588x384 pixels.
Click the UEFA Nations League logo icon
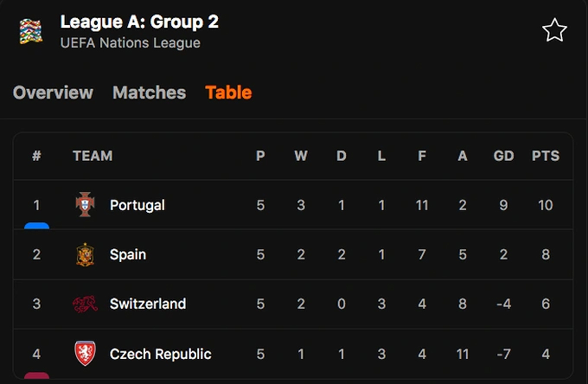pos(31,32)
